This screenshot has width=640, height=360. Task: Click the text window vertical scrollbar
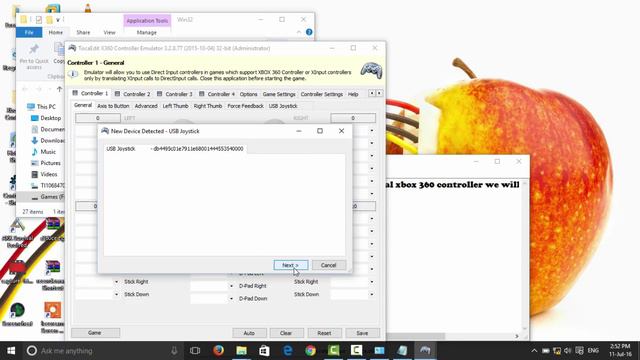tap(525, 256)
